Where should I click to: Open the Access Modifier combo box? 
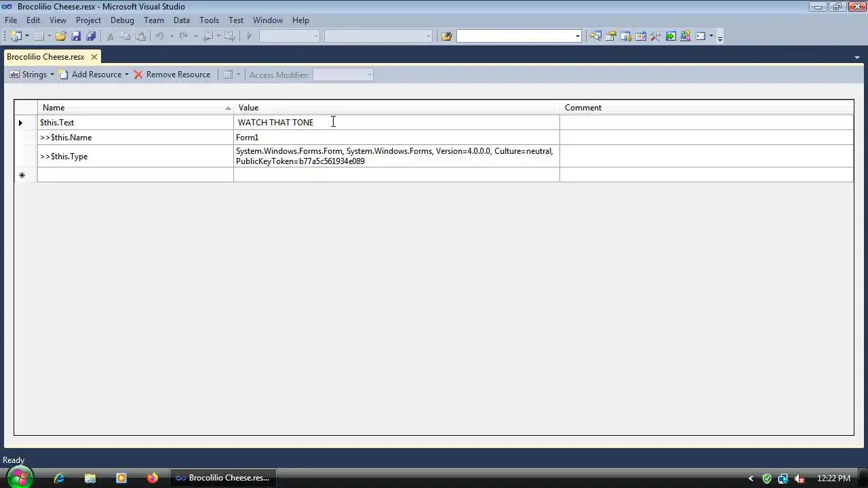(343, 75)
